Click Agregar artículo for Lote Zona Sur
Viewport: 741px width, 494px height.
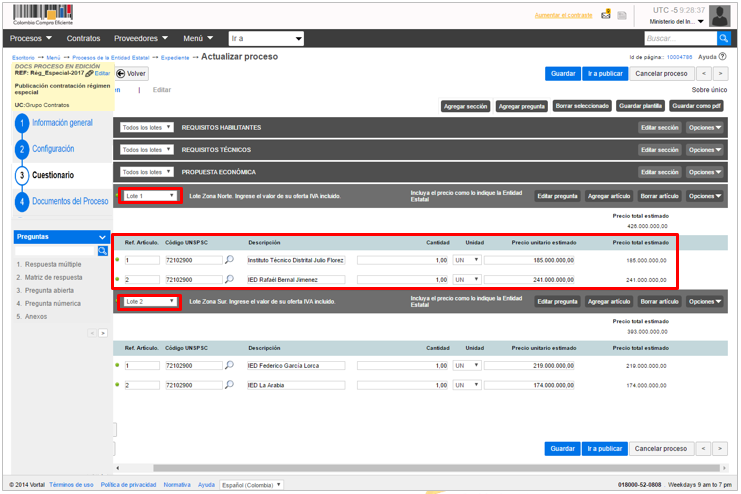pos(609,302)
